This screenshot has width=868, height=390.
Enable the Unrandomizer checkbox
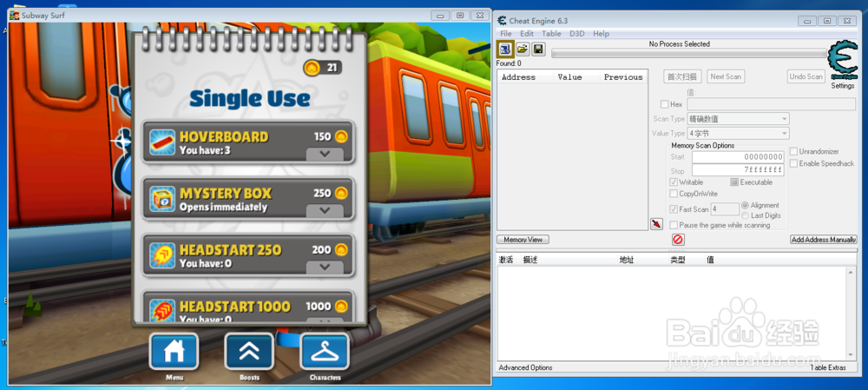[793, 151]
